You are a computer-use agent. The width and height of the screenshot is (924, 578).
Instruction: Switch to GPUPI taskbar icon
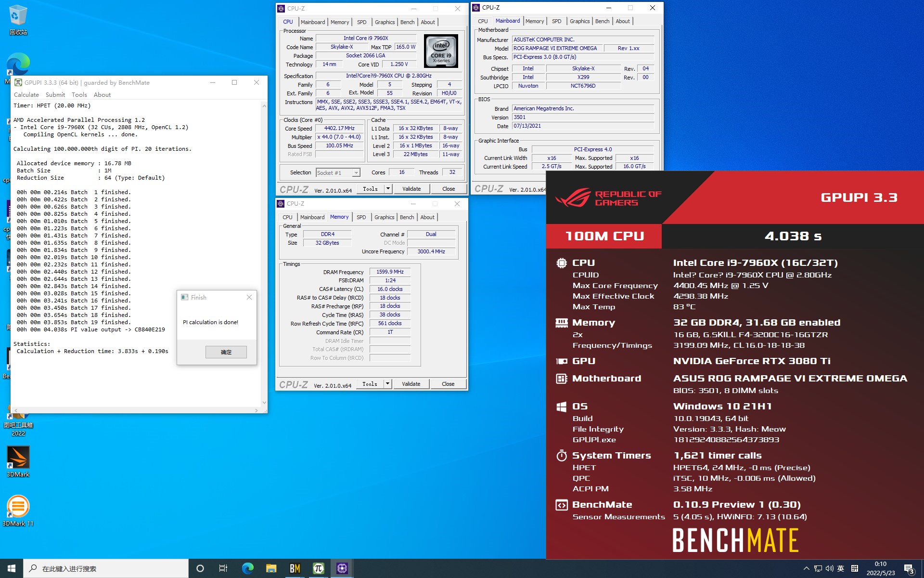pos(318,568)
